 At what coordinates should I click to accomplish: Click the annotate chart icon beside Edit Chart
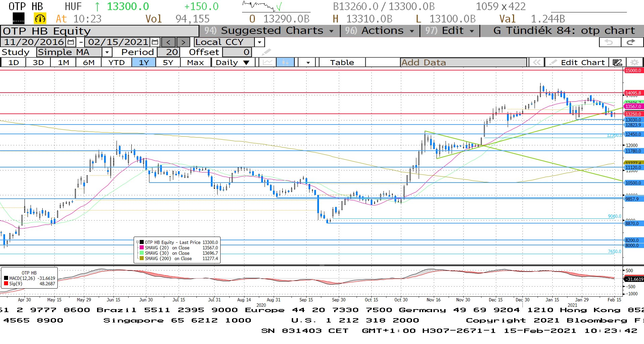617,62
